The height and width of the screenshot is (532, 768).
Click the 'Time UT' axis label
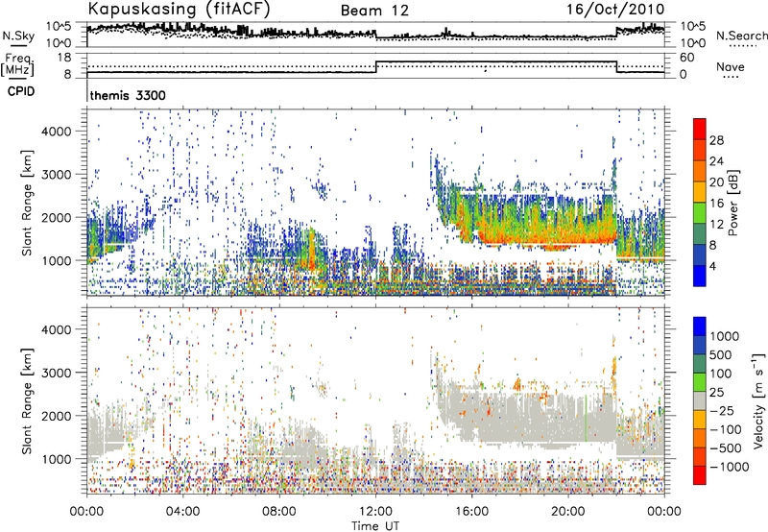[x=375, y=526]
